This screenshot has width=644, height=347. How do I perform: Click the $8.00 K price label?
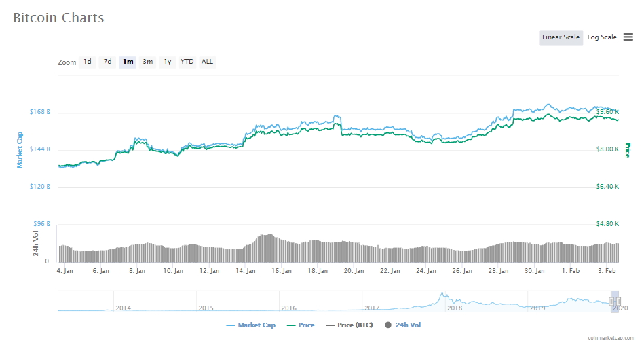[607, 149]
